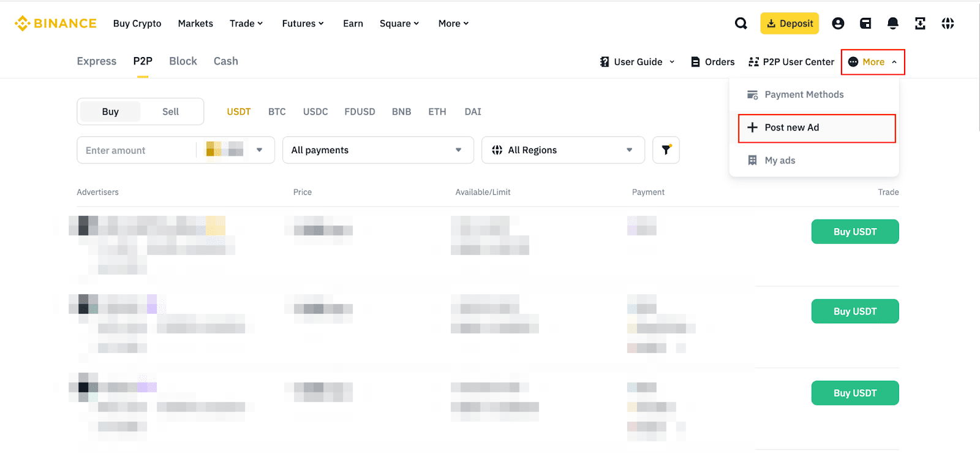Open the app download QR icon

click(920, 23)
